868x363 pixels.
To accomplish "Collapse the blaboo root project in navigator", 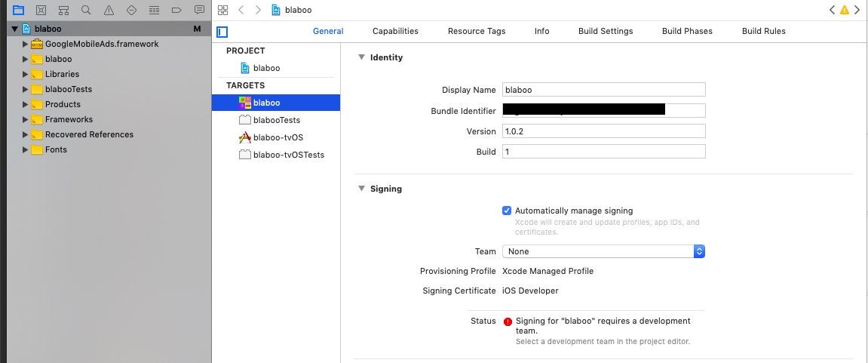I will 15,29.
